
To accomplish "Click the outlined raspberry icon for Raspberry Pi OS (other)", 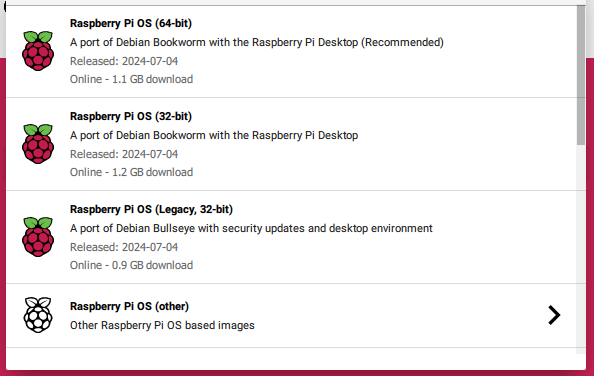I will point(38,315).
